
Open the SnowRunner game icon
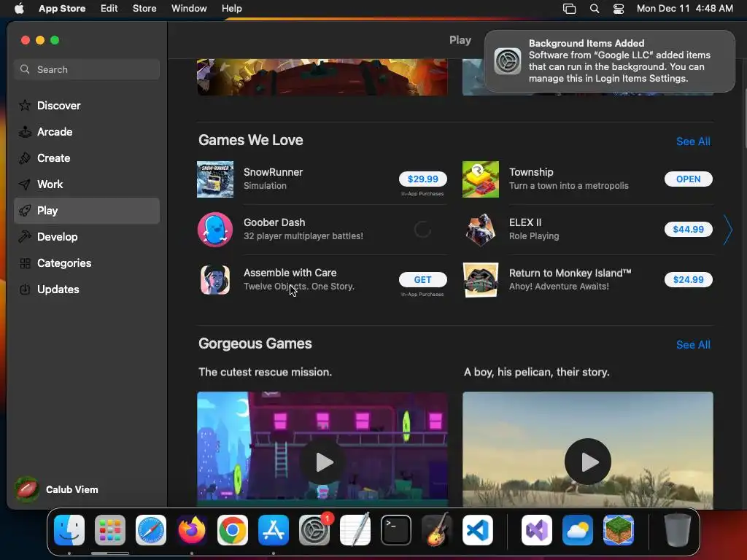tap(215, 179)
